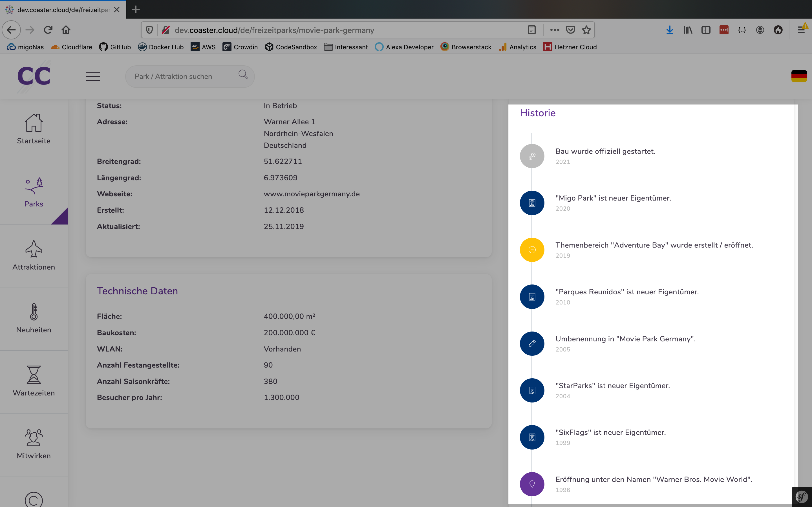Image resolution: width=812 pixels, height=507 pixels.
Task: Open Mitwirken people icon
Action: [x=34, y=438]
